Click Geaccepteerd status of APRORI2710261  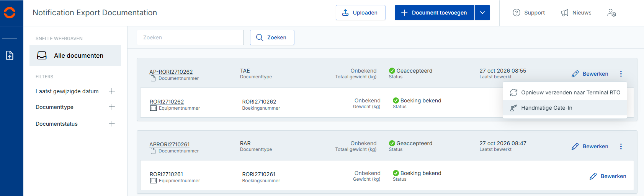[x=410, y=143]
